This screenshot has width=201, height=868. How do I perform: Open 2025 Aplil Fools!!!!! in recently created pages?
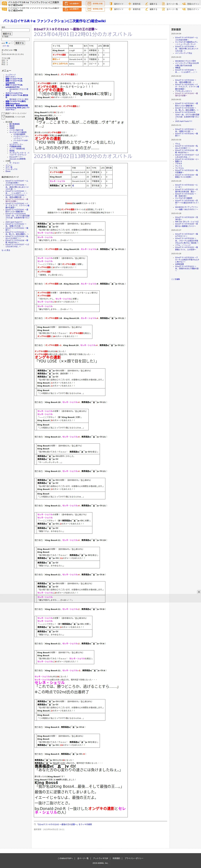tap(14, 222)
